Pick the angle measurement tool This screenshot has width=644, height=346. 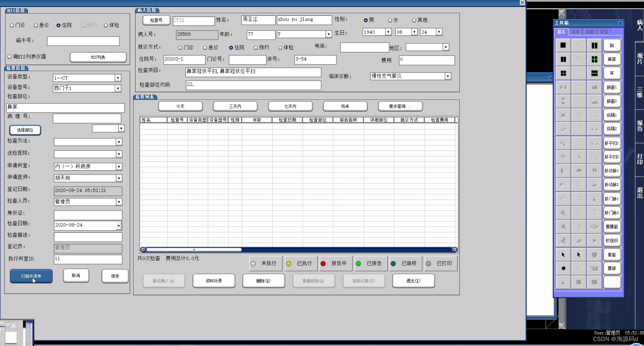pyautogui.click(x=579, y=59)
